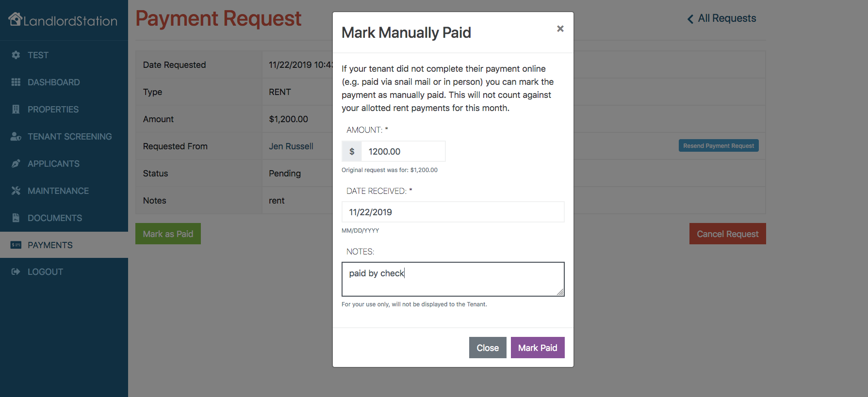868x397 pixels.
Task: Click the Applicants pen icon
Action: click(16, 164)
